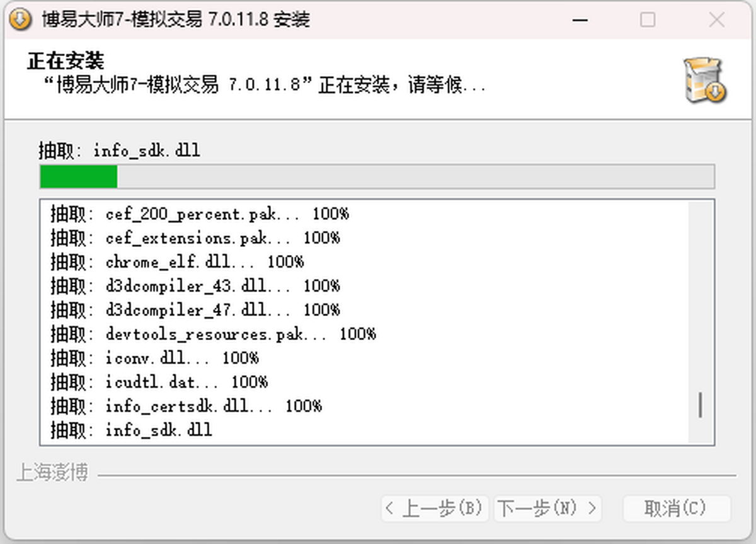Click the 上一步(B) back button

coord(434,508)
